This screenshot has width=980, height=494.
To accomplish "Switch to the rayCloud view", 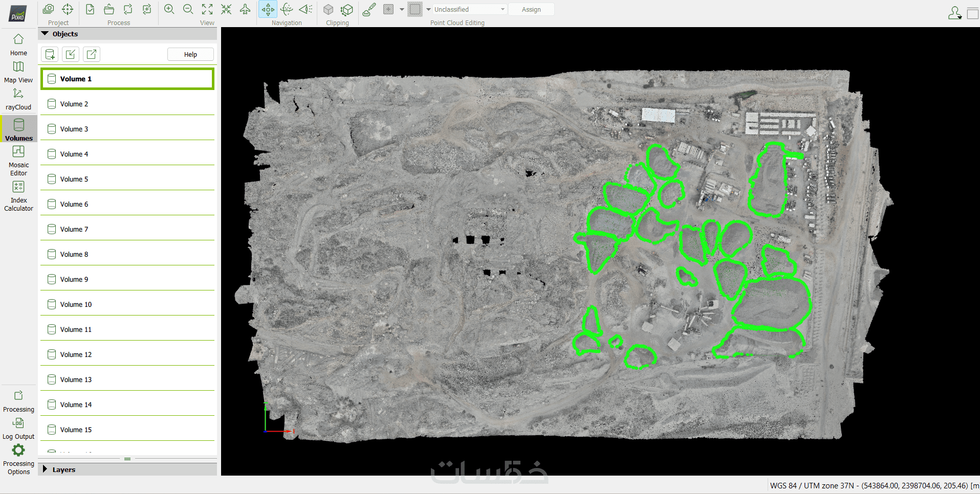I will 18,99.
